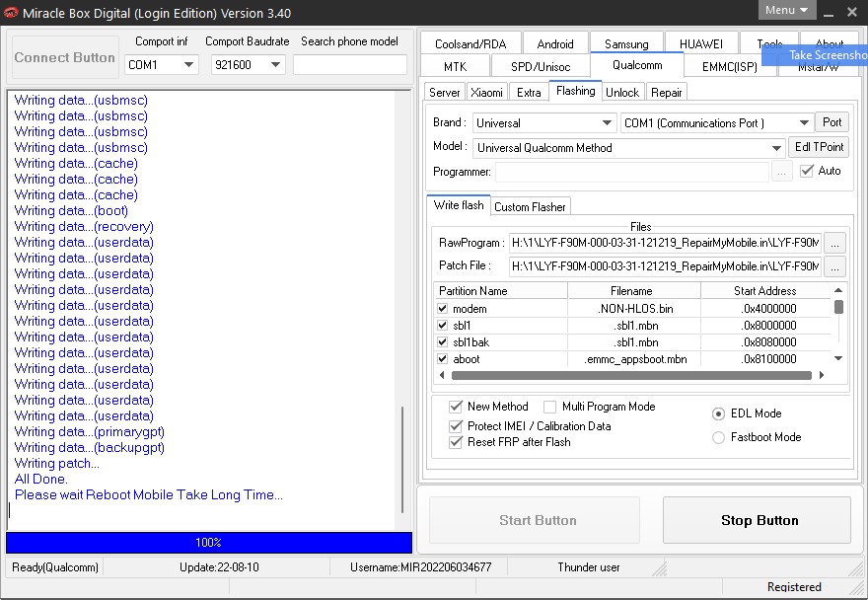Uncheck the aboot partition checkbox
The height and width of the screenshot is (600, 868).
(442, 358)
